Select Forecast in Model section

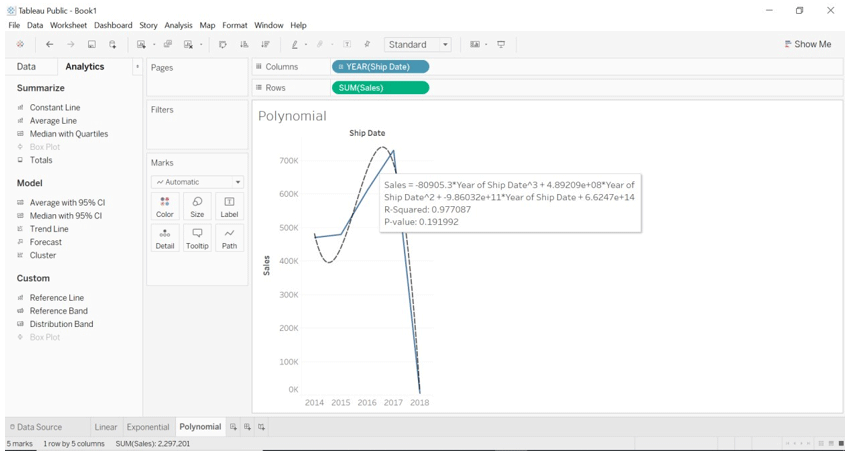pos(45,242)
